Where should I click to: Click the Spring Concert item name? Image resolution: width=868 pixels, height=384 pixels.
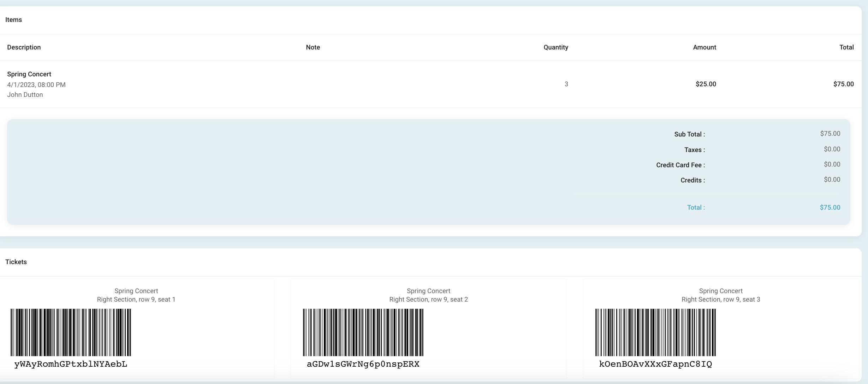(29, 74)
